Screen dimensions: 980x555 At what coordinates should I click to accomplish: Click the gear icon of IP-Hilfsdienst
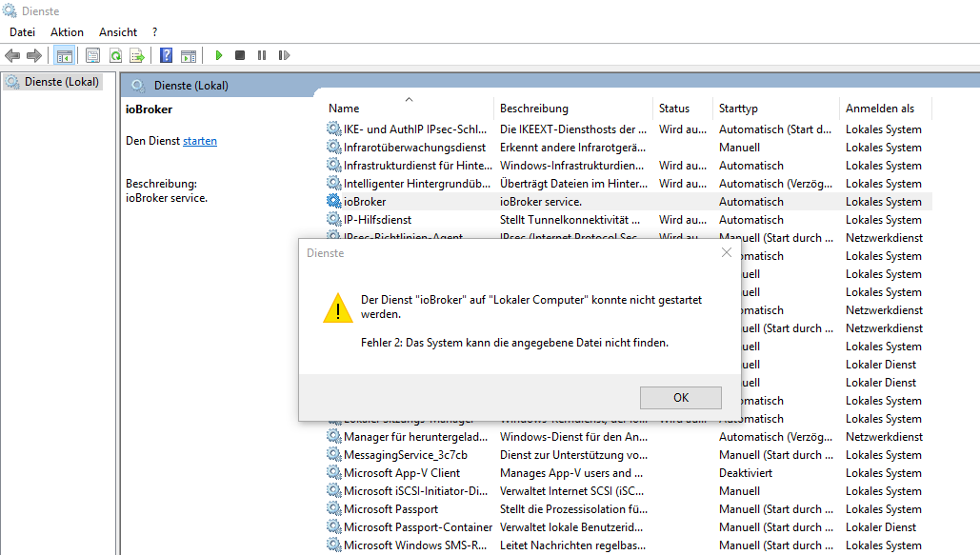tap(333, 219)
